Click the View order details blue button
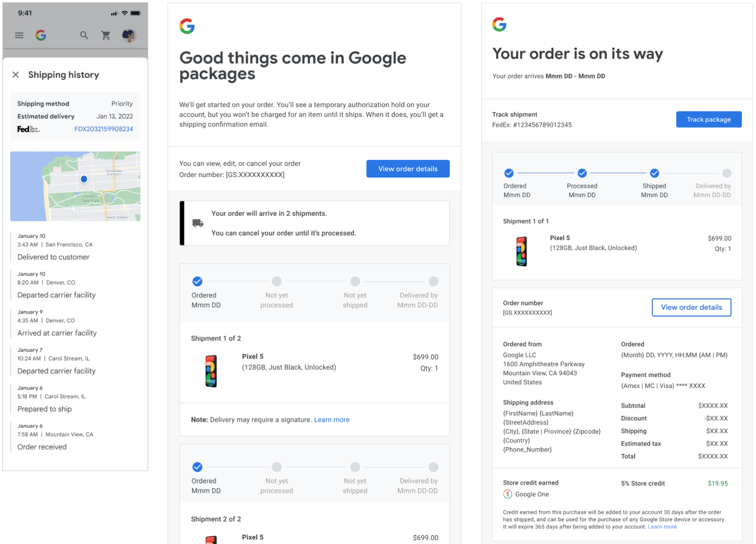The width and height of the screenshot is (756, 544). [408, 169]
